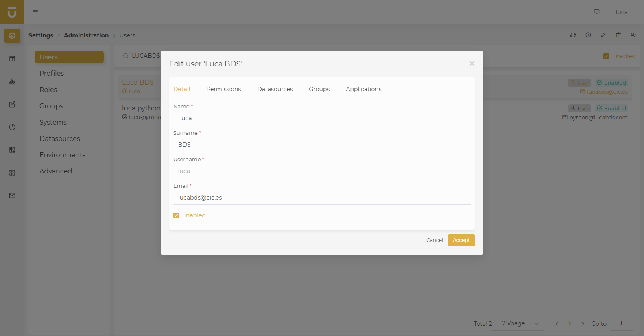Open the mail icon in left sidebar

tap(12, 195)
